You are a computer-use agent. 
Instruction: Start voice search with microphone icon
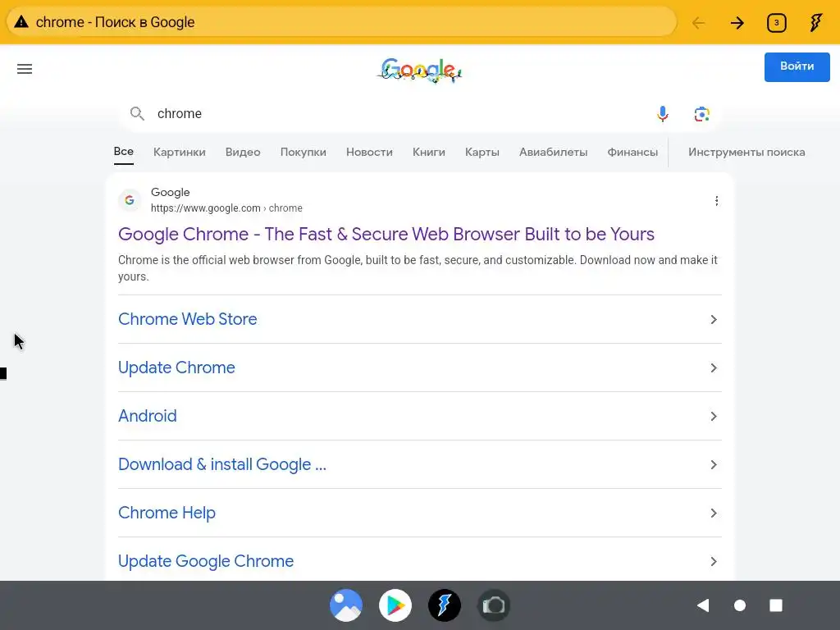tap(663, 113)
